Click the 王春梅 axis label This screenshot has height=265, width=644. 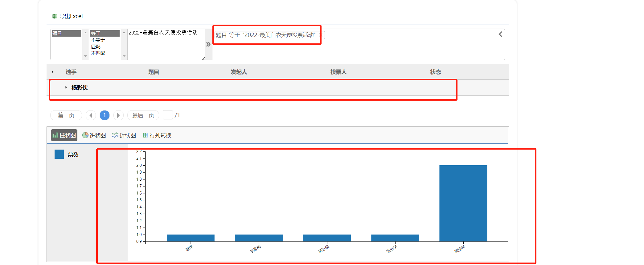pyautogui.click(x=255, y=249)
